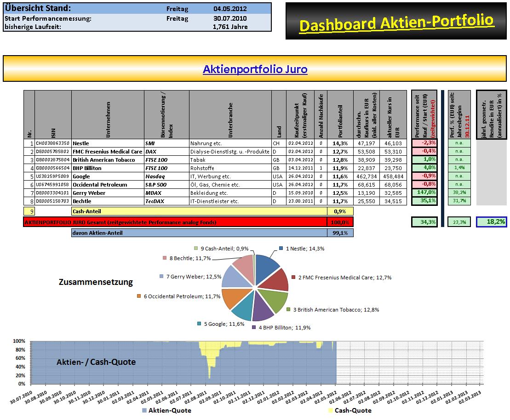Select the davon Aktien-Anteil row
510x420 pixels.
[x=199, y=233]
